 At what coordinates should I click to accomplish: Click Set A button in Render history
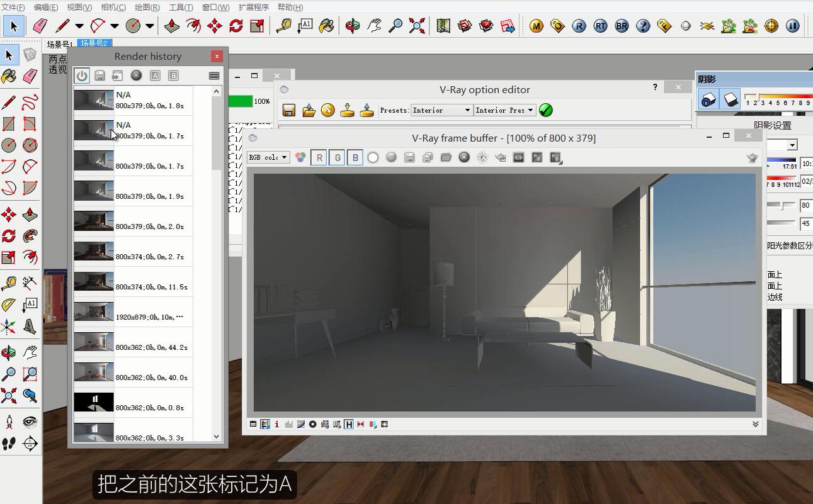pos(155,76)
